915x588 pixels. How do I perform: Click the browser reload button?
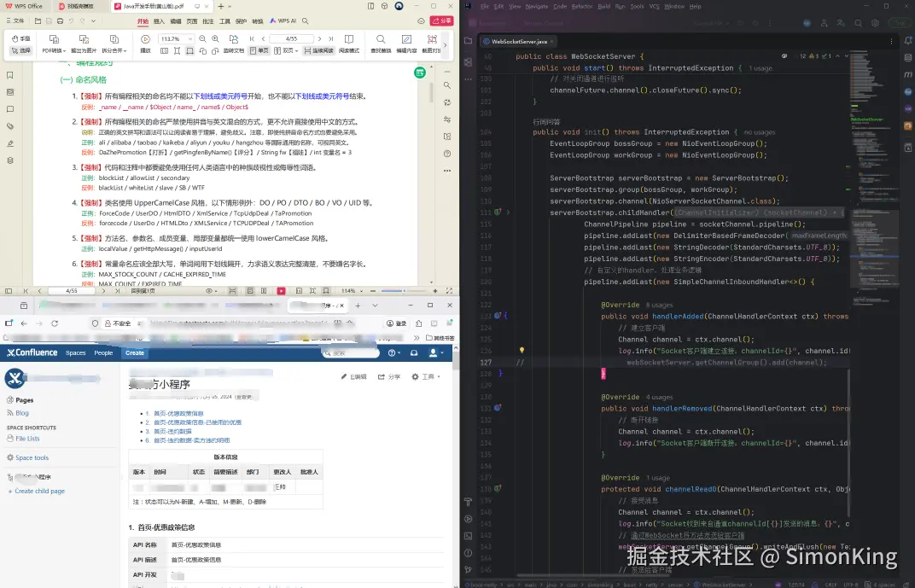tap(55, 323)
